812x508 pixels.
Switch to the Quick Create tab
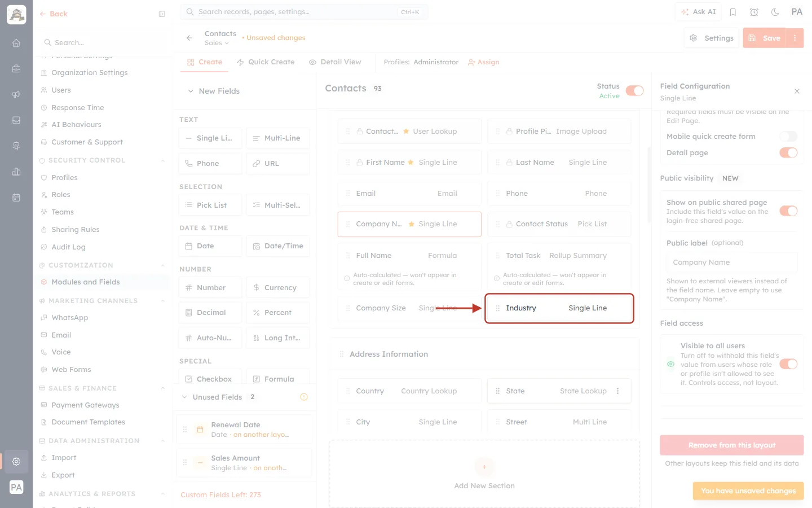click(266, 62)
